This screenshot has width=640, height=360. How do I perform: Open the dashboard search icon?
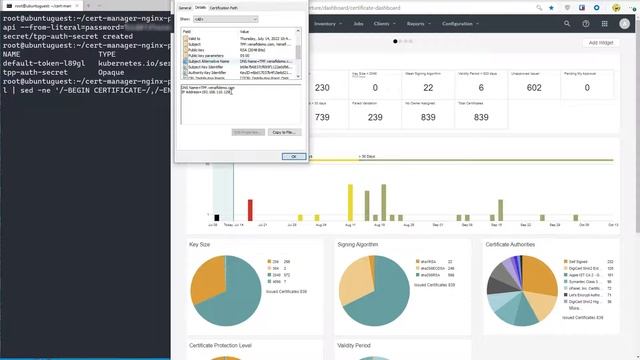pos(567,24)
